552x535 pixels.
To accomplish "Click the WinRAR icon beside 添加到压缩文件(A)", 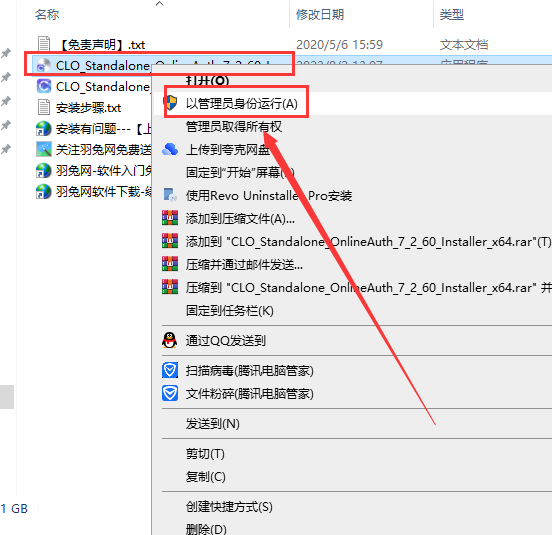I will tap(170, 218).
